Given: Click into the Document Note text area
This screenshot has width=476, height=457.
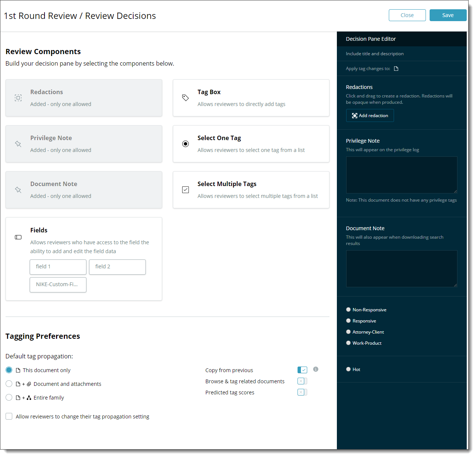Looking at the screenshot, I should [402, 269].
